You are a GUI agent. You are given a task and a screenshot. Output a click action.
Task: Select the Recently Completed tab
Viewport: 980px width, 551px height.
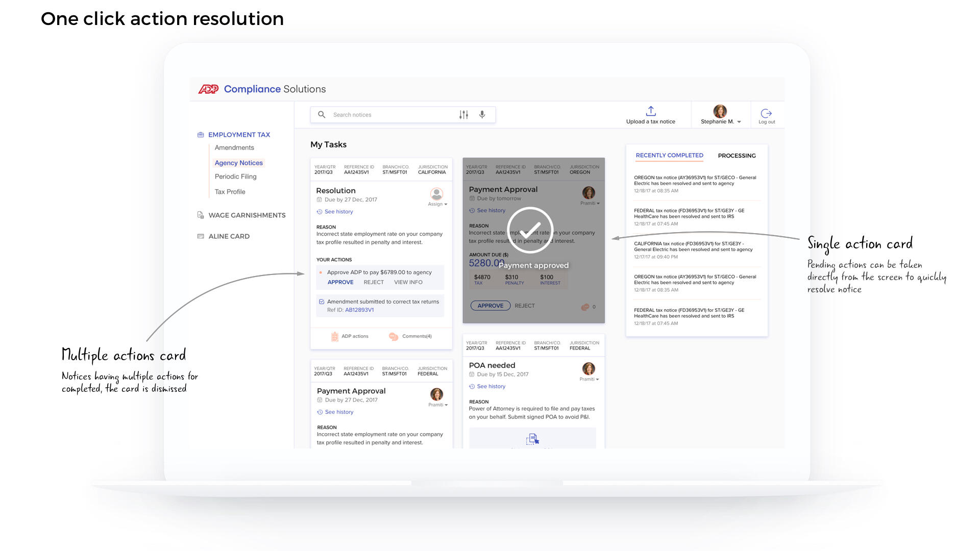[669, 155]
